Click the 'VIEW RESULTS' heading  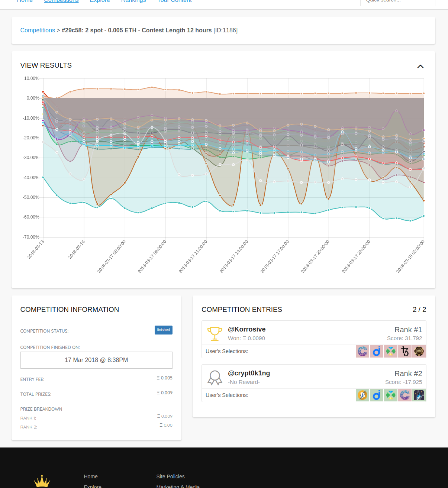point(46,65)
